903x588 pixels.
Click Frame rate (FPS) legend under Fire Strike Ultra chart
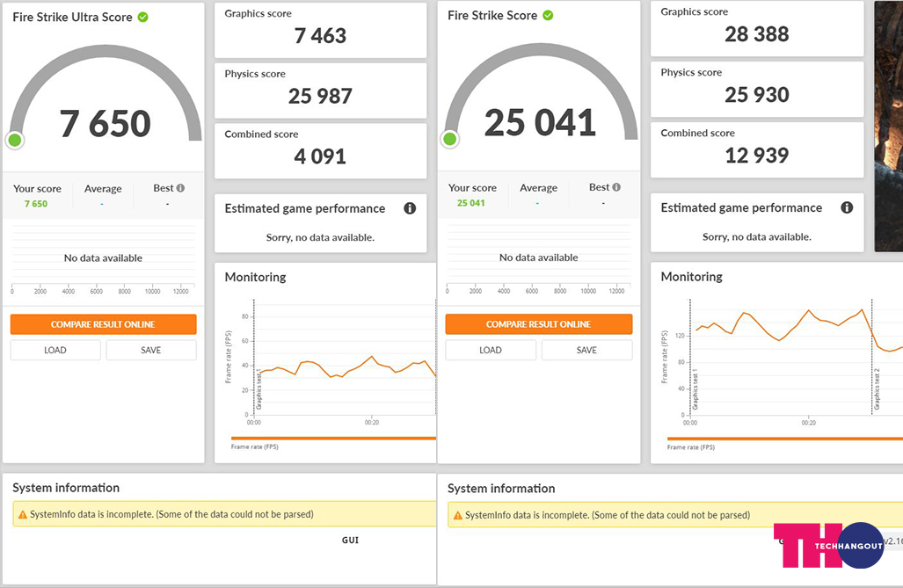[x=254, y=446]
